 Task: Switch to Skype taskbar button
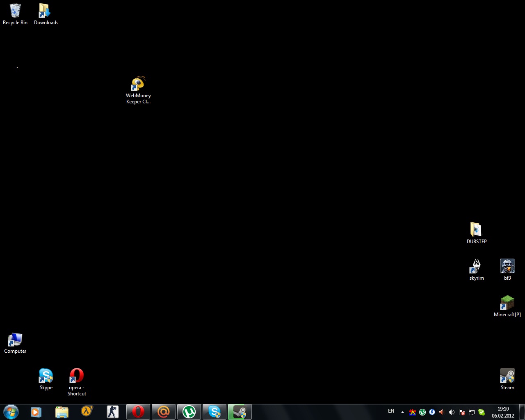215,412
